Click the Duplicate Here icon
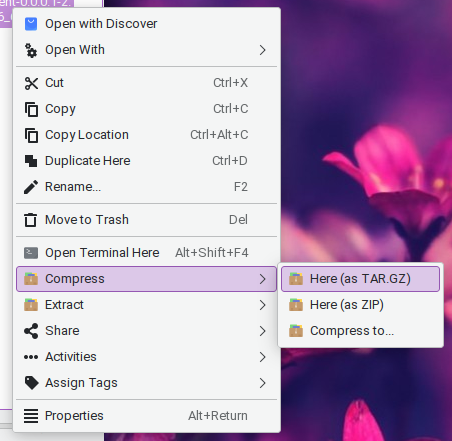This screenshot has height=441, width=452. coord(31,161)
